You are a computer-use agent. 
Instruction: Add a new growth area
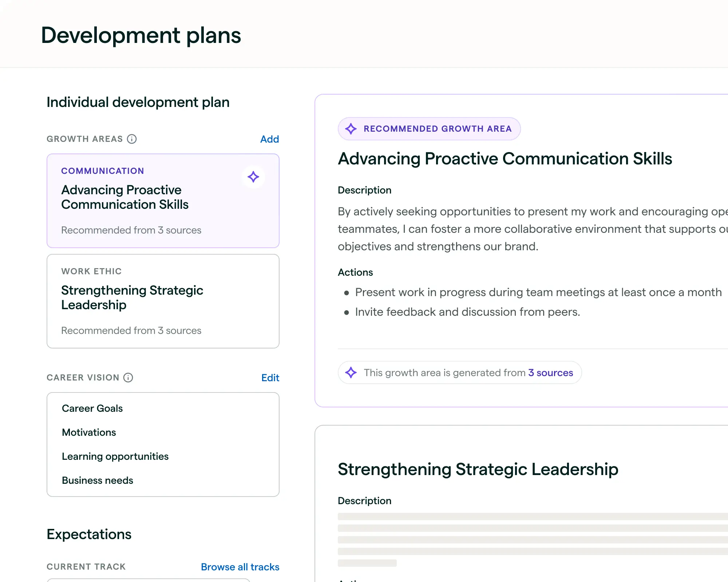click(269, 139)
